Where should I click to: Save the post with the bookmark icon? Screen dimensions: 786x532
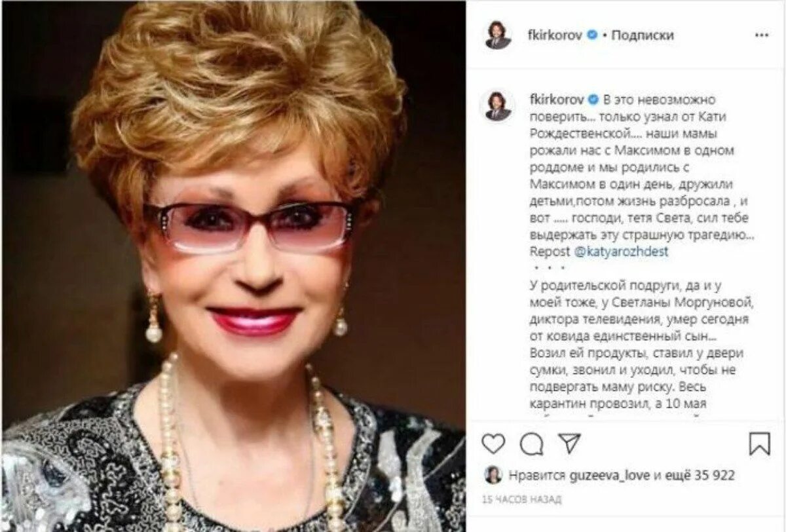(759, 444)
